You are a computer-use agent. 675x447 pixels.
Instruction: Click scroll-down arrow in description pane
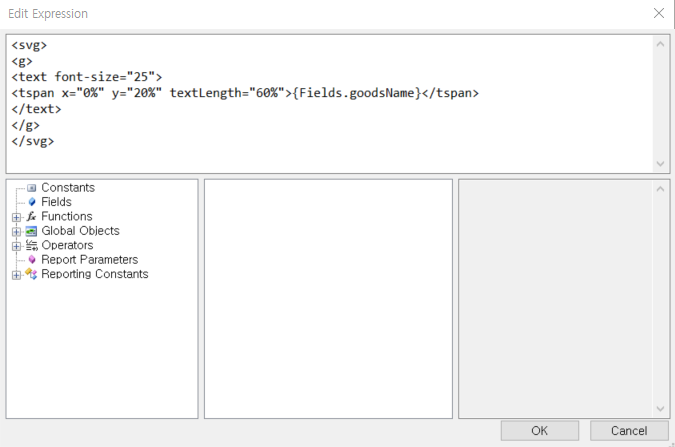(x=660, y=409)
